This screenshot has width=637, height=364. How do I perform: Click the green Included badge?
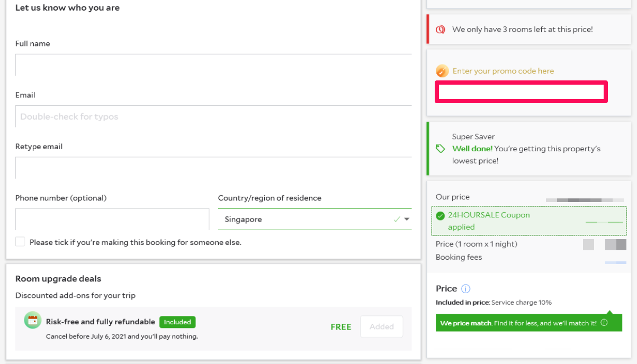pyautogui.click(x=177, y=322)
